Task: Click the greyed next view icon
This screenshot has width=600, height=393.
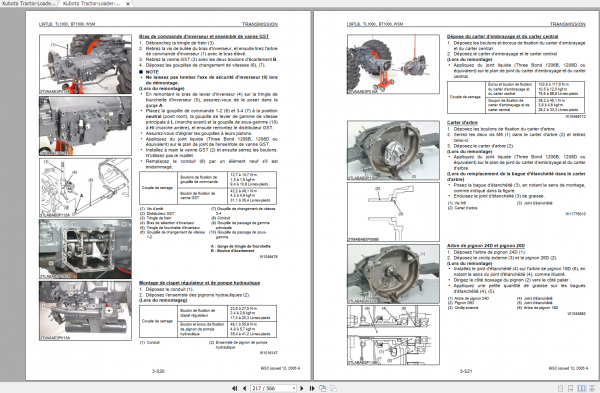Action: click(333, 388)
